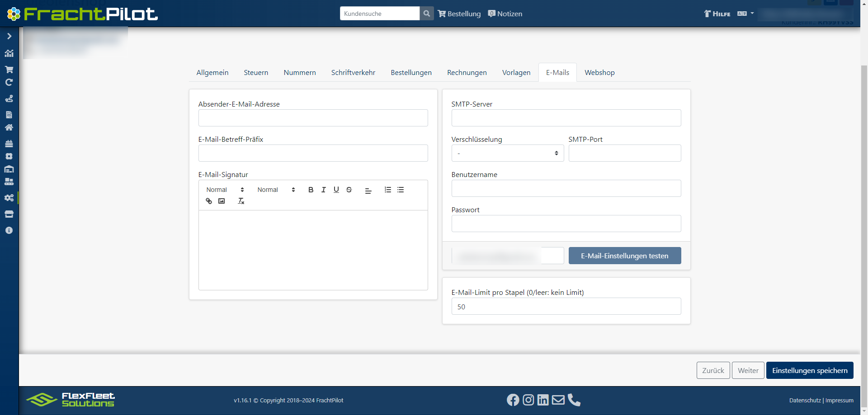Click the FrachtPilot logo
Image resolution: width=868 pixels, height=415 pixels.
[x=83, y=14]
